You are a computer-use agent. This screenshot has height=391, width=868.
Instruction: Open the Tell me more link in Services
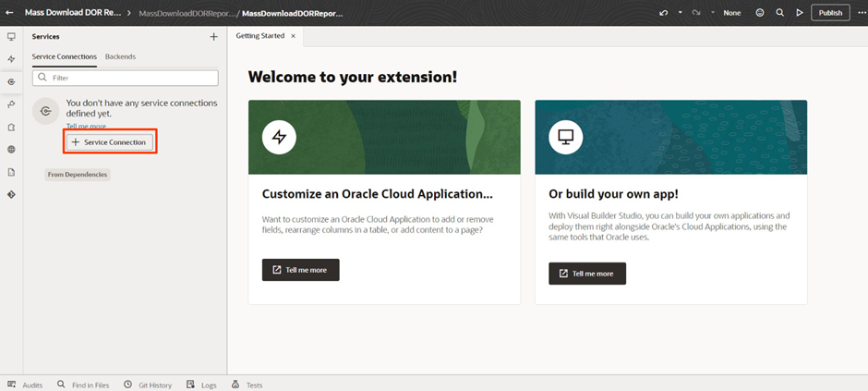click(87, 127)
